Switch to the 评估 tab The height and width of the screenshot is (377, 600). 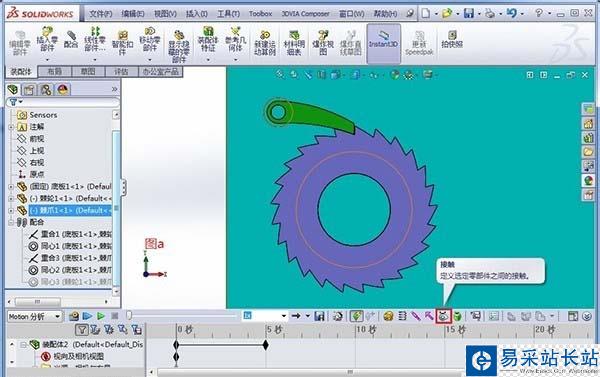coord(121,72)
